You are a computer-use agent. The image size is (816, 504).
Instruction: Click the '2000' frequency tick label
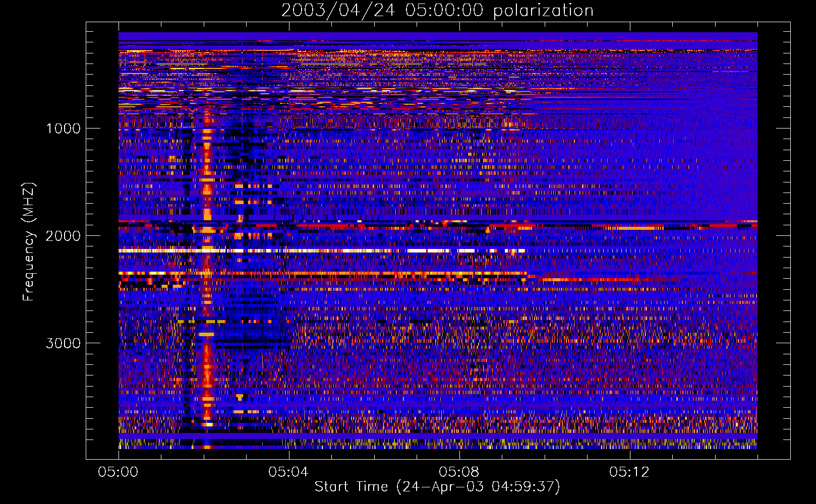click(x=64, y=236)
